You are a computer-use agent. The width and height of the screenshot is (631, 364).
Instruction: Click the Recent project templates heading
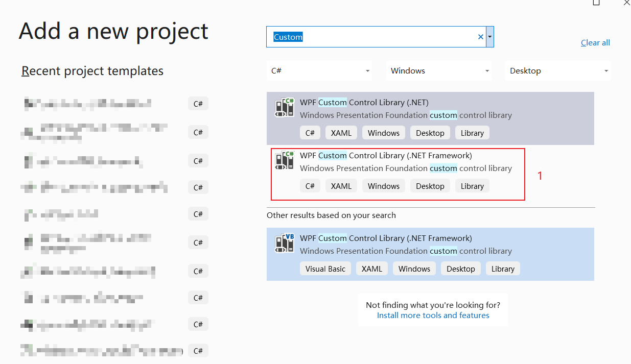coord(92,71)
